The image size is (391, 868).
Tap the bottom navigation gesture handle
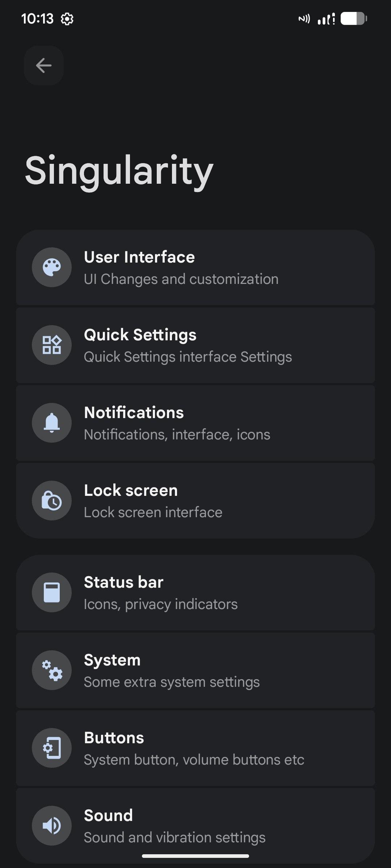coord(195,856)
